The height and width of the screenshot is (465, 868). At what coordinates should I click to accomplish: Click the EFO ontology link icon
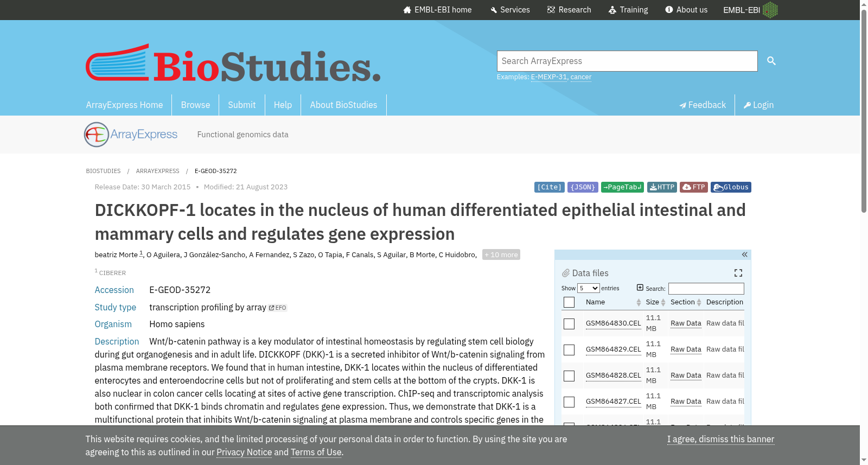(278, 308)
